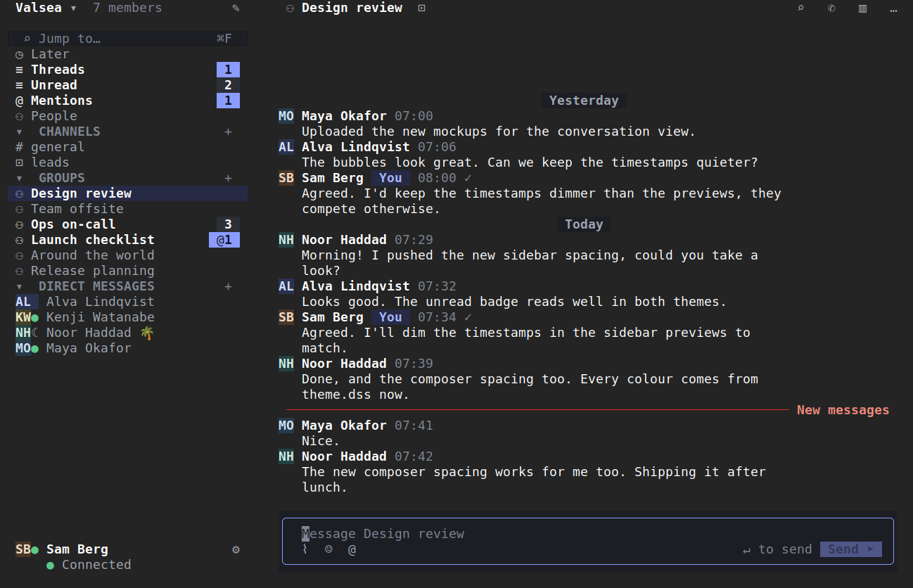
Task: Click Alva Lindqvist's name on 07:32 message
Action: pyautogui.click(x=356, y=286)
